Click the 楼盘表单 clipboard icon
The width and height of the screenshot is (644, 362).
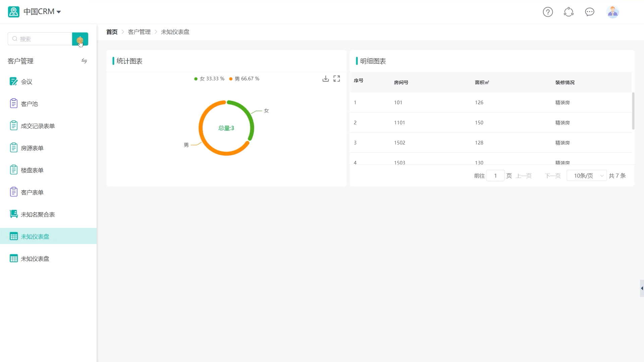(13, 170)
